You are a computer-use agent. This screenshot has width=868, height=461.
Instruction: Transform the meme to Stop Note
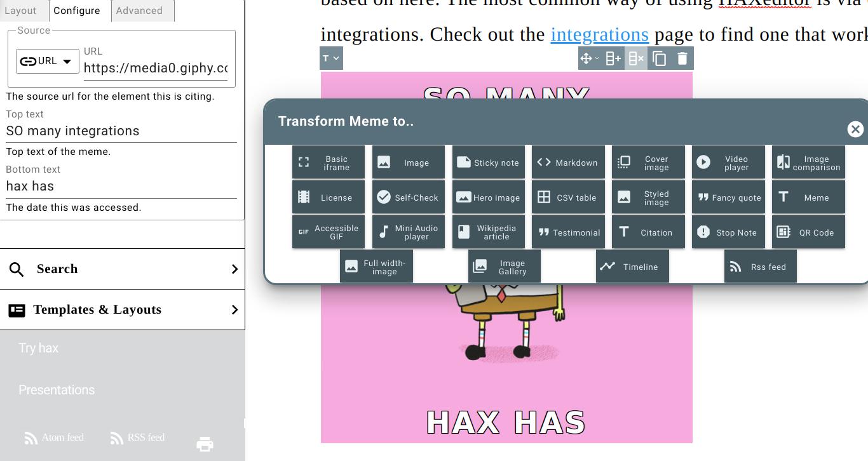(x=728, y=232)
